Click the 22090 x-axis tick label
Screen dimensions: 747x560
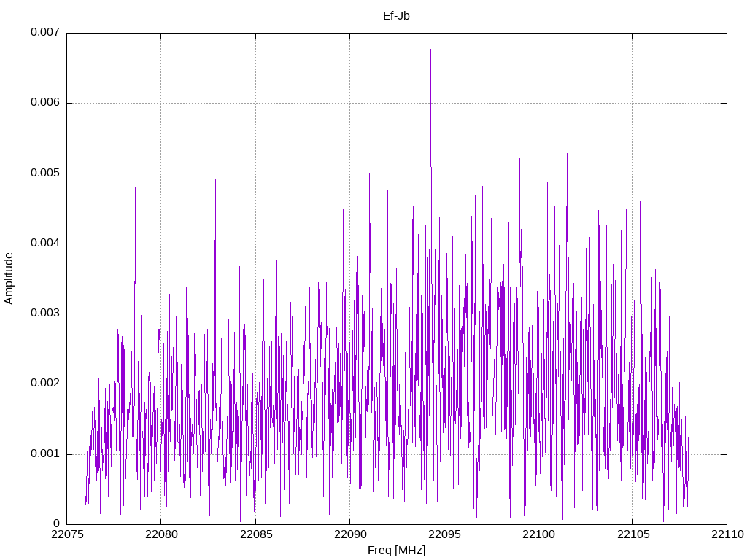click(x=349, y=534)
